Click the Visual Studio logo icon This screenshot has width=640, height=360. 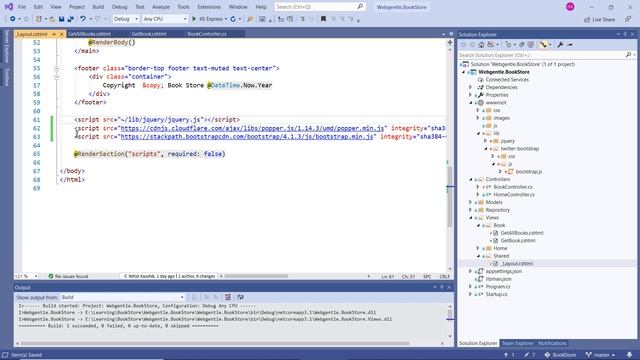point(8,7)
